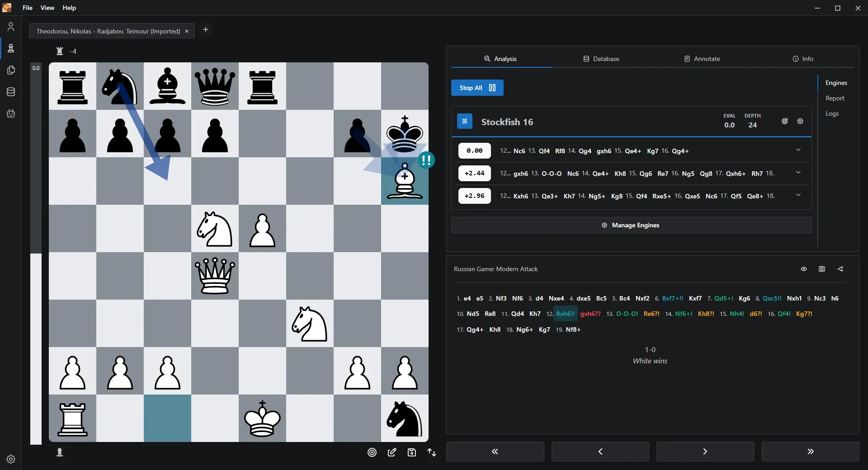The image size is (868, 470).
Task: Toggle the eye icon in the notation panel
Action: [x=804, y=269]
